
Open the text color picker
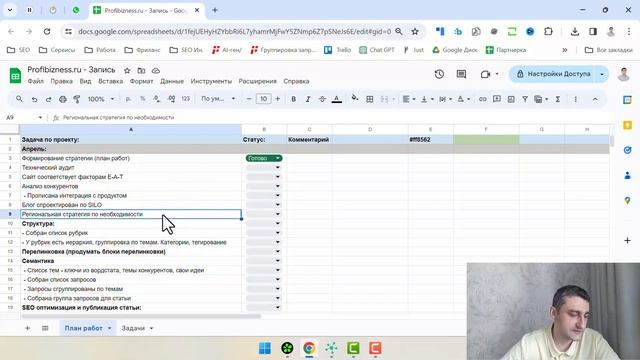(337, 99)
